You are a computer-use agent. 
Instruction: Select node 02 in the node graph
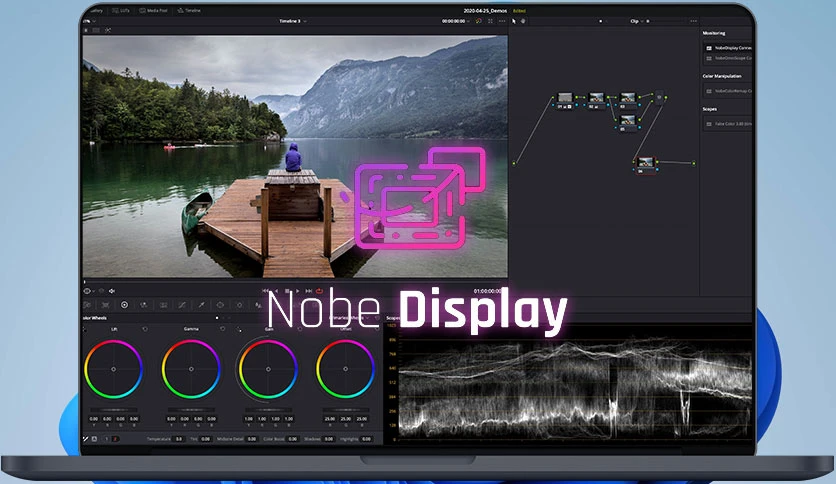coord(596,99)
